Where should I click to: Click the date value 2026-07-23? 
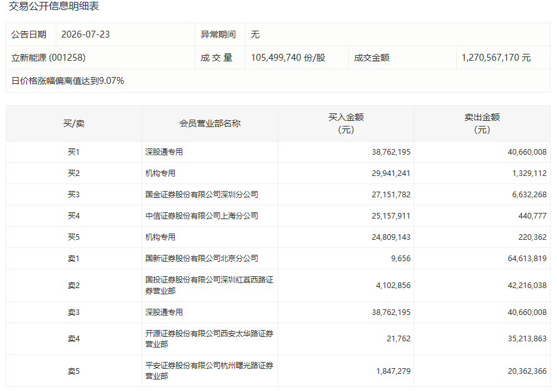pyautogui.click(x=85, y=34)
